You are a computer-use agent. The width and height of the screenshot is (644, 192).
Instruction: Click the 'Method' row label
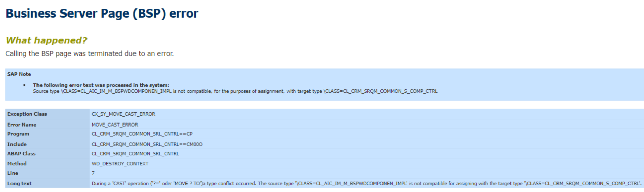point(17,164)
